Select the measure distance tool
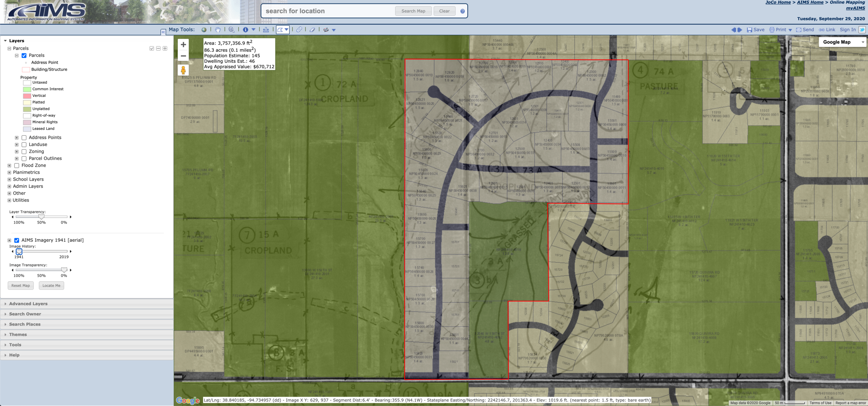868x406 pixels. point(266,30)
